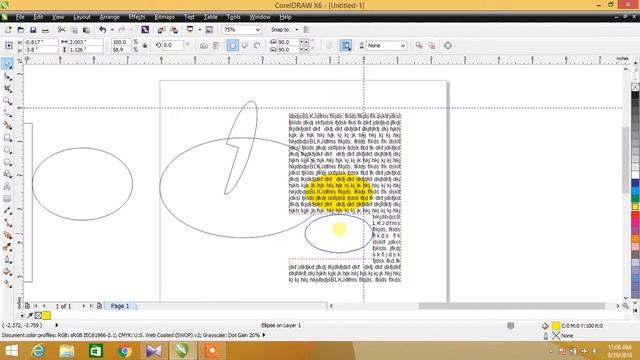Screen dimensions: 640x360
Task: Open a file from toolbar
Action: pos(20,30)
